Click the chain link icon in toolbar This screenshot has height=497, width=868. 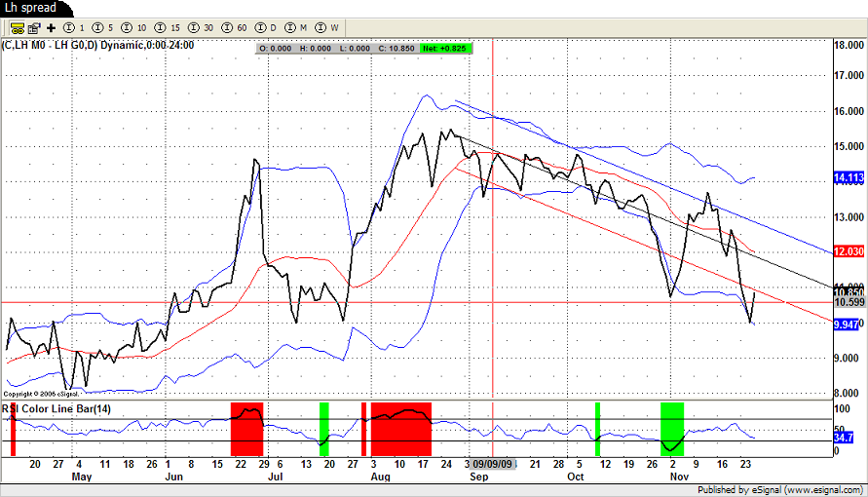(18, 27)
